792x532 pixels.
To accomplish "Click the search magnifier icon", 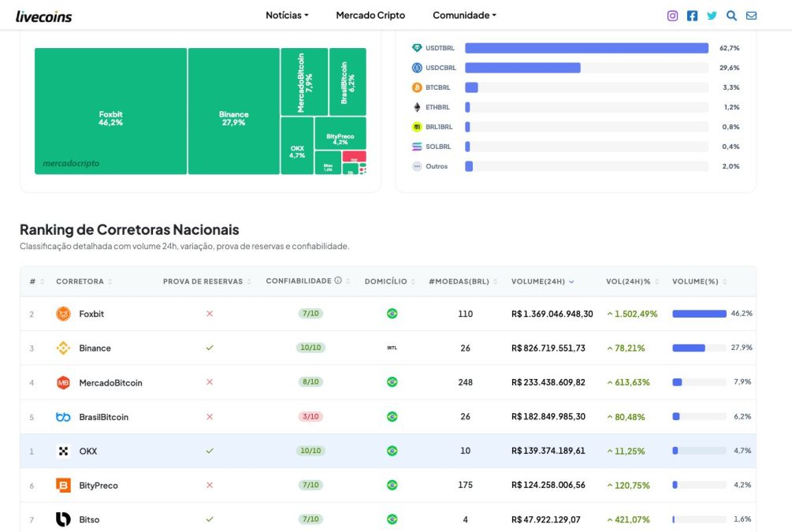I will 731,16.
